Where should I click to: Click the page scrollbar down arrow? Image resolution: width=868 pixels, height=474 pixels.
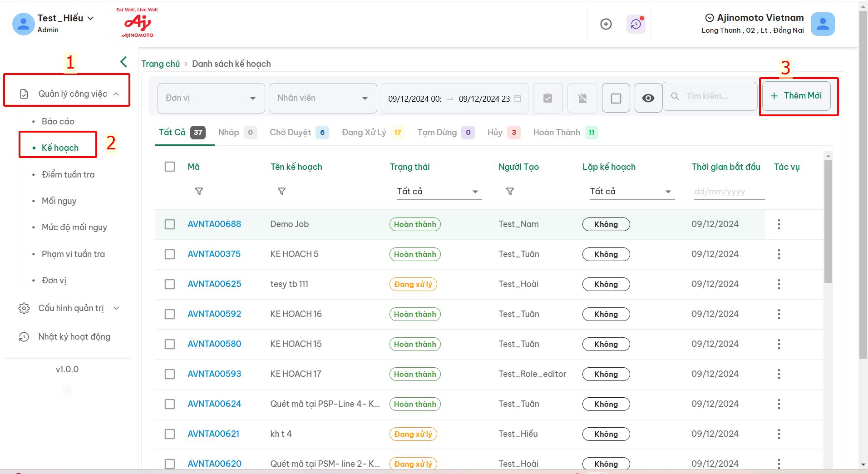pos(863,465)
